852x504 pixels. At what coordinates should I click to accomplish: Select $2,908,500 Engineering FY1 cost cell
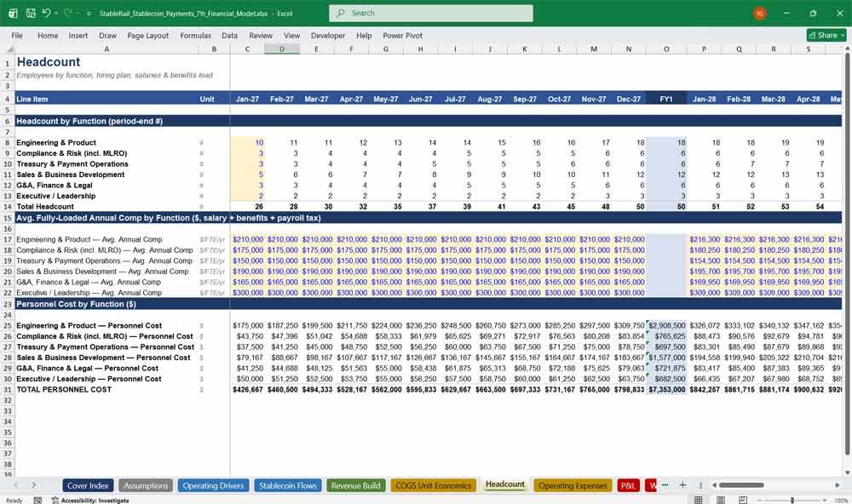coord(667,325)
